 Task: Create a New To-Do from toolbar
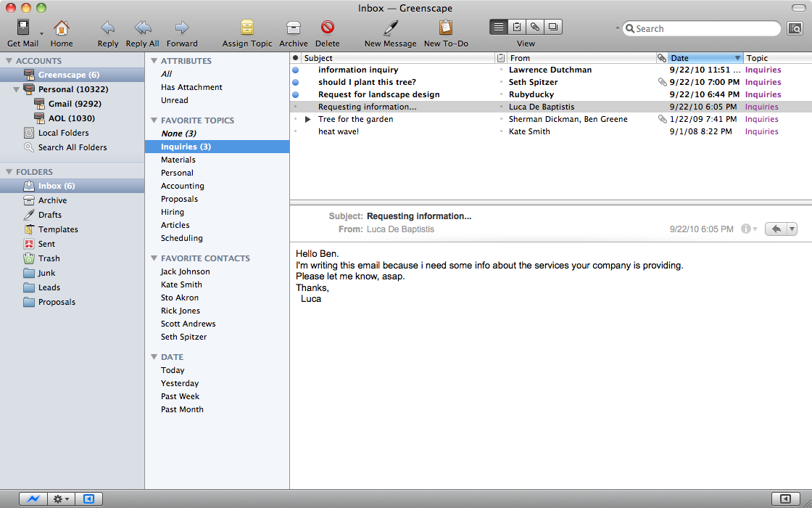pyautogui.click(x=445, y=28)
